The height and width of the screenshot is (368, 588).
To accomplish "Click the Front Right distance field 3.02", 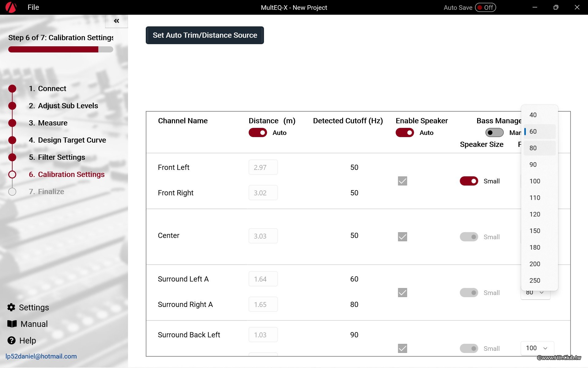I will click(x=263, y=193).
